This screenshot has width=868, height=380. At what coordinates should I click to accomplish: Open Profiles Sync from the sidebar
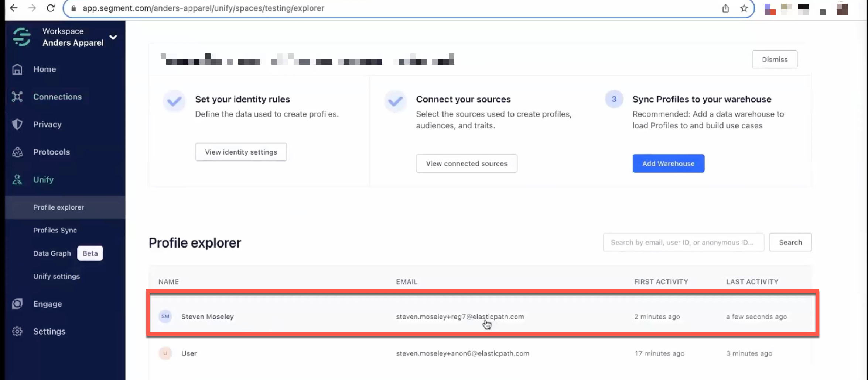point(55,230)
